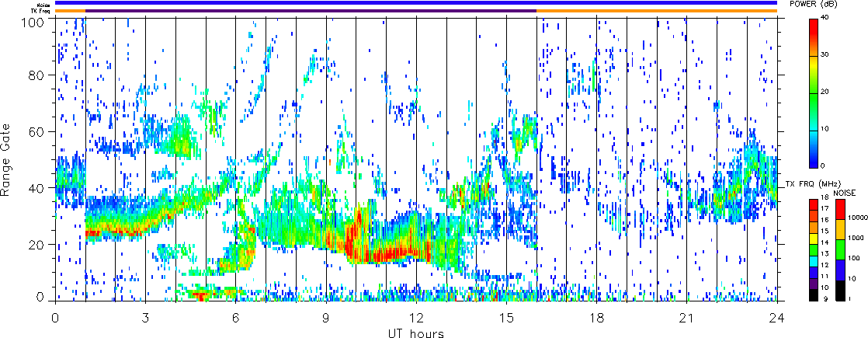The width and height of the screenshot is (868, 338).
Task: Click the "30" value on the POWER colorbar
Action: pos(825,55)
